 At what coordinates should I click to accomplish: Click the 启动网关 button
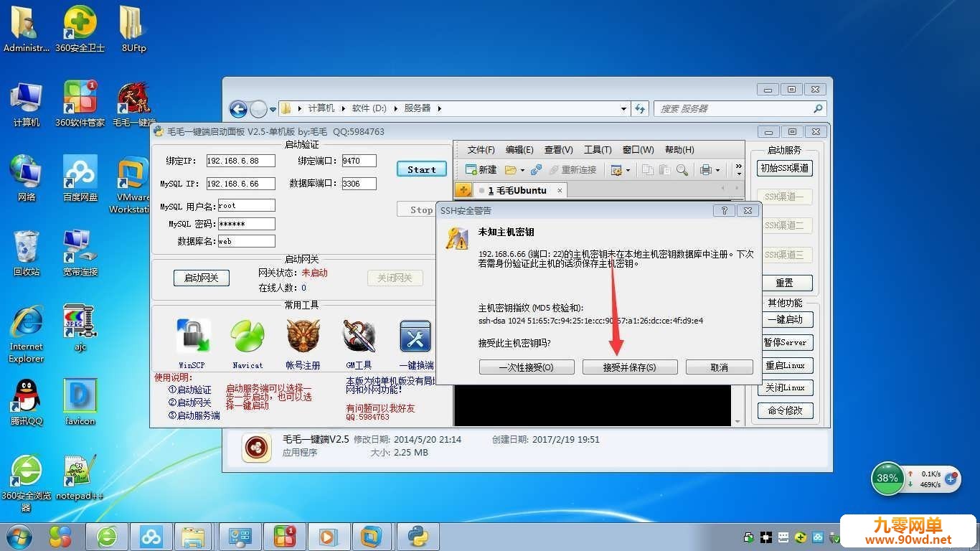pyautogui.click(x=201, y=278)
